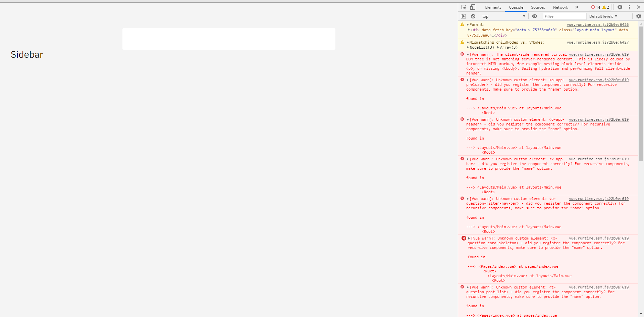Viewport: 644px width, 317px height.
Task: Click the Sidebar text on the page
Action: [x=27, y=54]
